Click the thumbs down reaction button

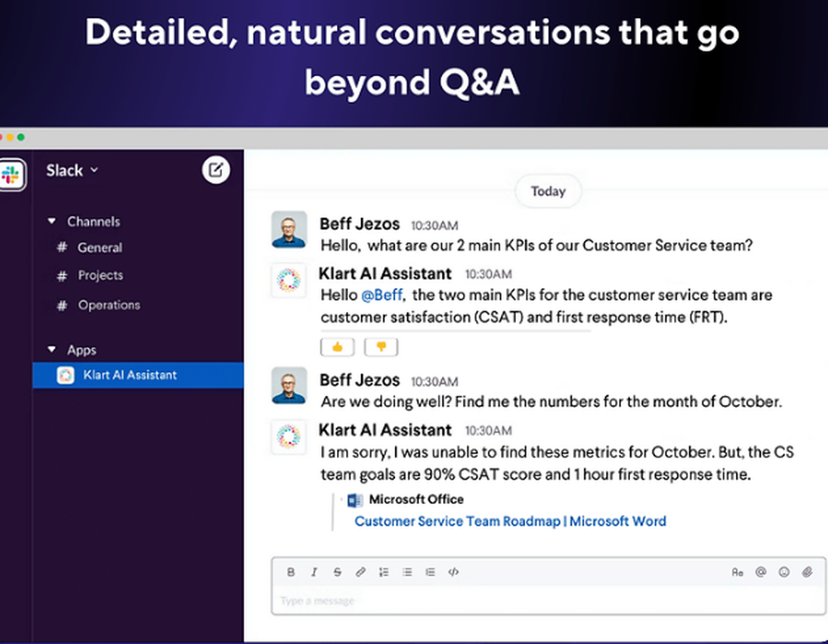click(381, 347)
